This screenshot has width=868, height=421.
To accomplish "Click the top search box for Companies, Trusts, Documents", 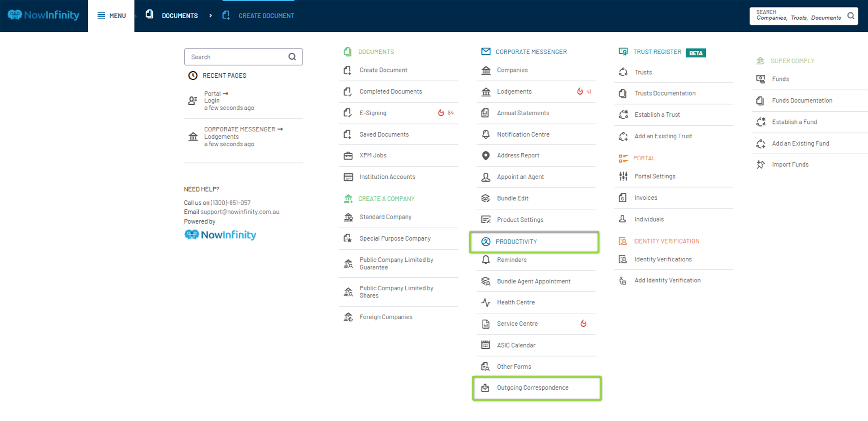I will pos(804,16).
